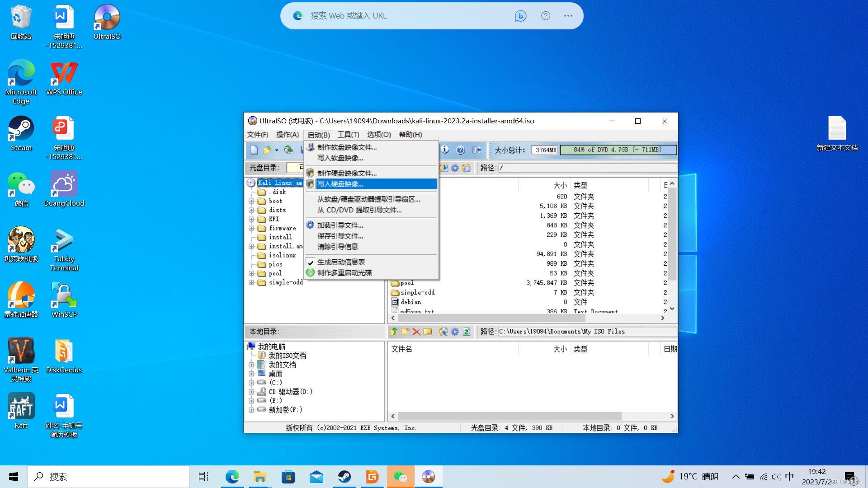
Task: Click the red X delete icon
Action: [416, 332]
